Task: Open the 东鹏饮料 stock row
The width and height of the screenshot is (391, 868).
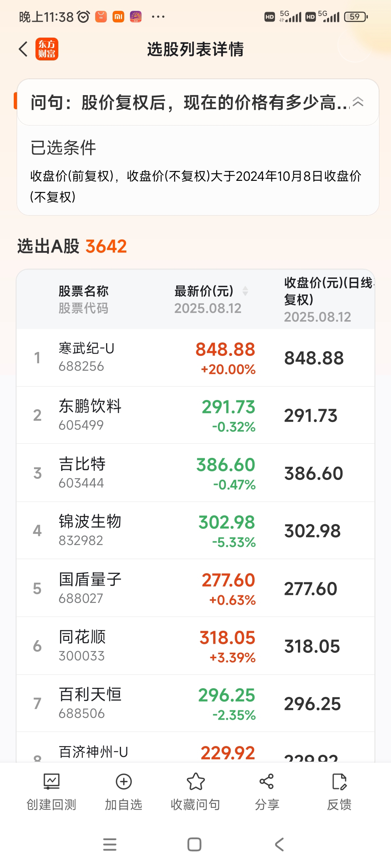Action: coord(195,415)
